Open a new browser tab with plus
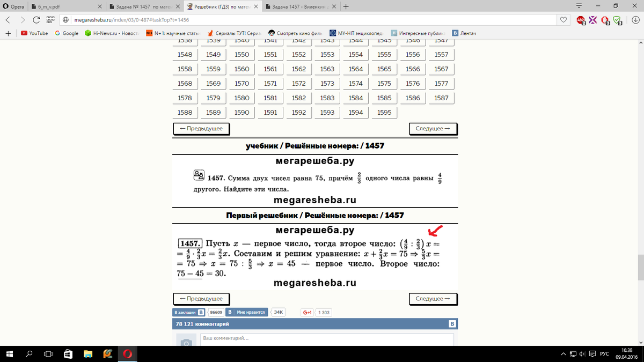This screenshot has width=644, height=362. (346, 7)
